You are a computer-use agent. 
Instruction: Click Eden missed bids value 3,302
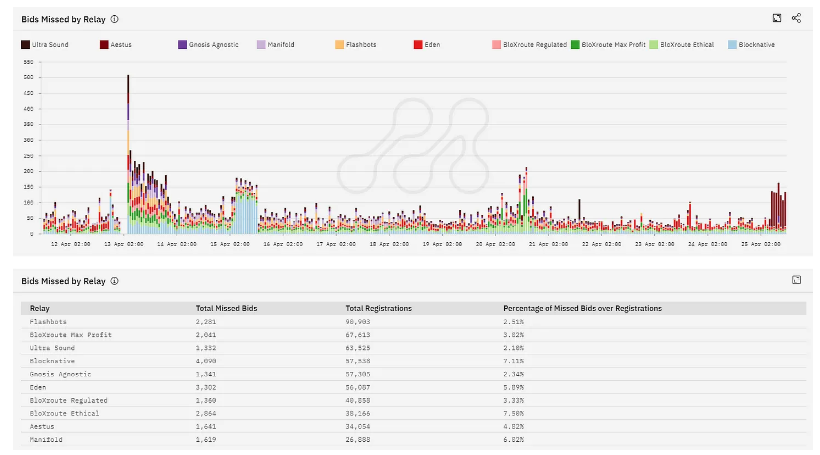(x=206, y=388)
